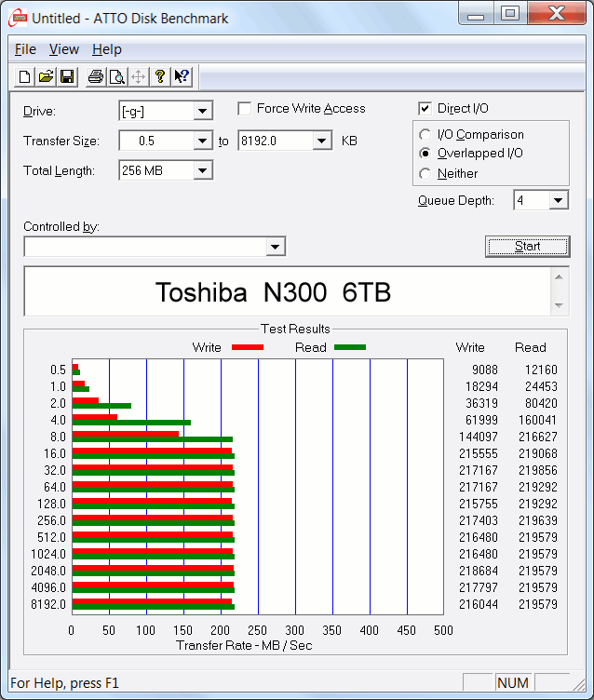Click the Transfer Rate - MB / Sec axis label
Viewport: 594px width, 700px height.
(x=244, y=645)
